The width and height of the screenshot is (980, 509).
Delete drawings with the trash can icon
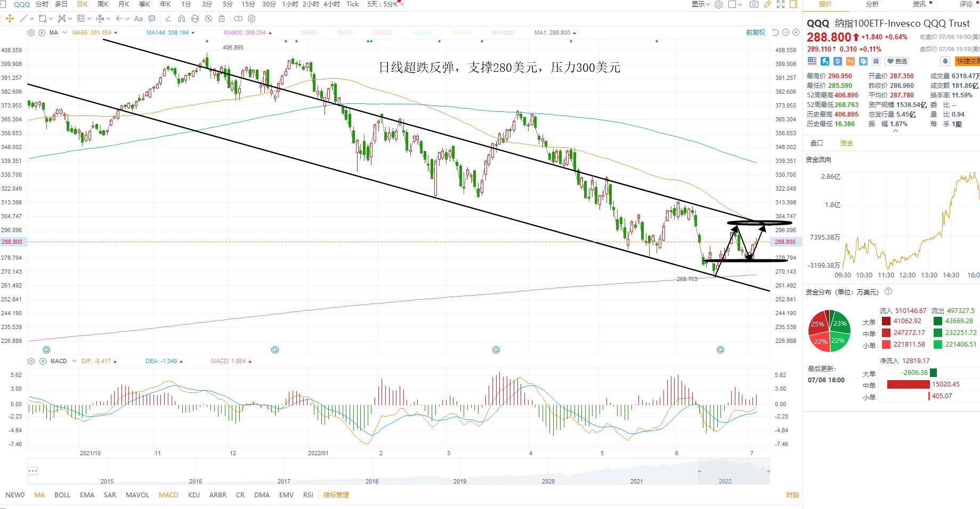[222, 19]
